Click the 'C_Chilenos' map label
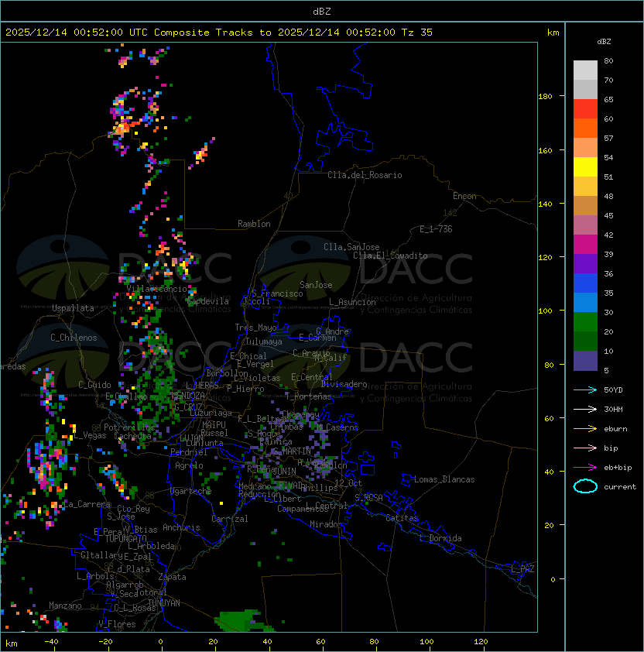Image resolution: width=644 pixels, height=652 pixels. pyautogui.click(x=74, y=338)
